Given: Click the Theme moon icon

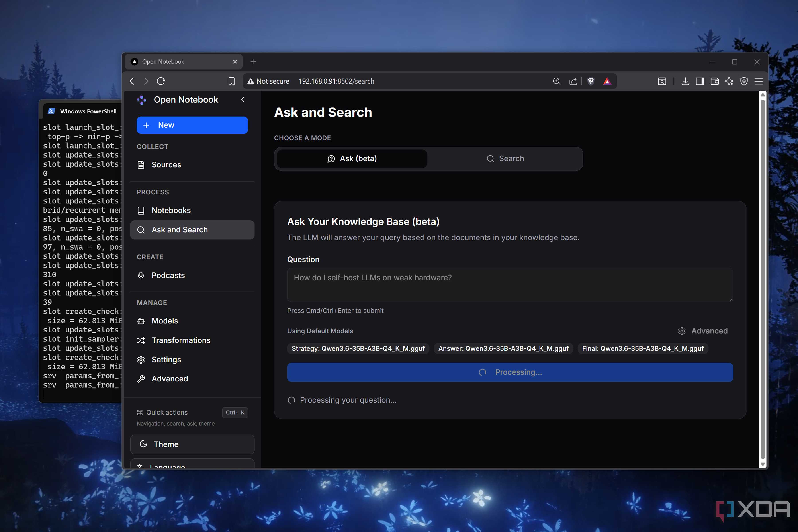Looking at the screenshot, I should pos(143,444).
